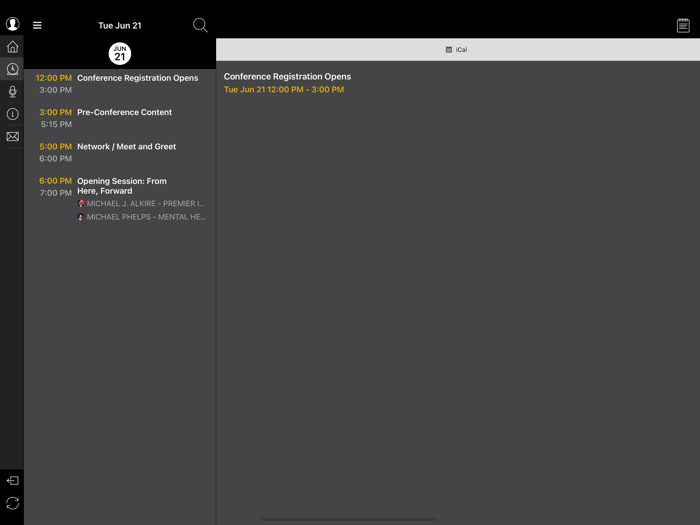The width and height of the screenshot is (700, 525).
Task: Tap the search magnifier icon
Action: [200, 25]
